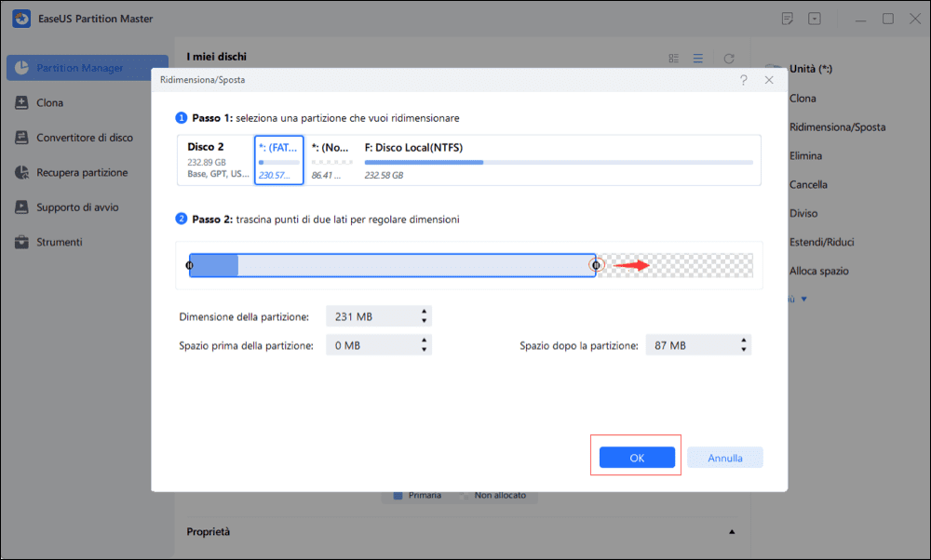Open help in the Ridimensiona/Sposta dialog
This screenshot has width=931, height=560.
(x=744, y=80)
